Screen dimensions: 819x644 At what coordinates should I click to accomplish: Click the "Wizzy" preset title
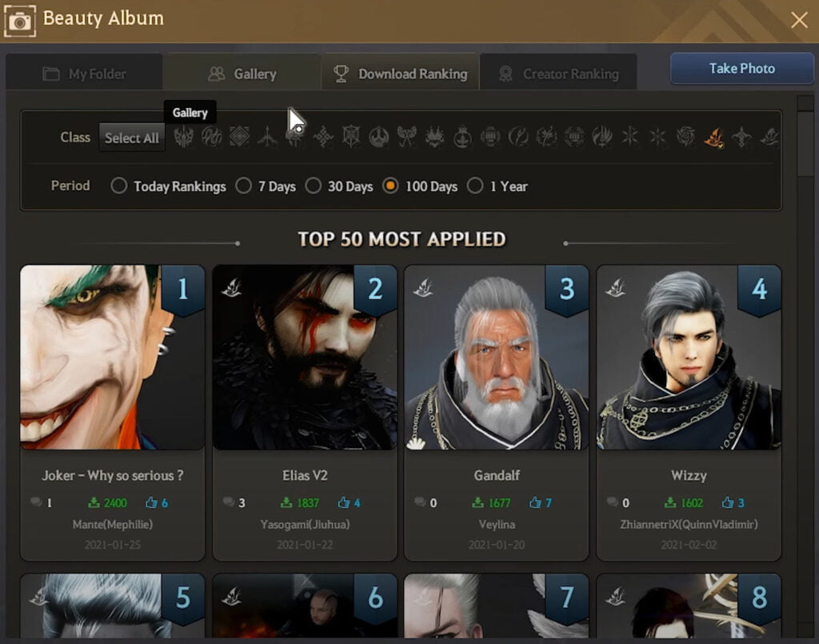pos(689,475)
